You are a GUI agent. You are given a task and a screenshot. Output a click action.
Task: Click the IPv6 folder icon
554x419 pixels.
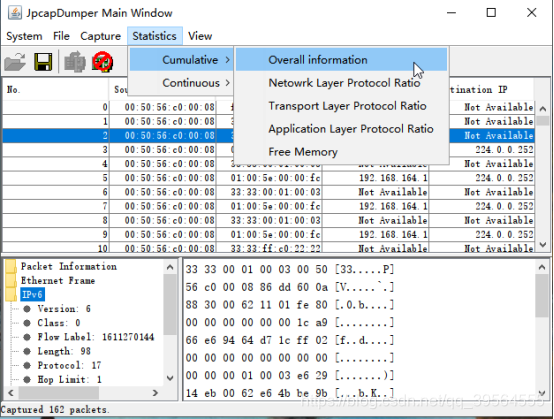coord(11,295)
